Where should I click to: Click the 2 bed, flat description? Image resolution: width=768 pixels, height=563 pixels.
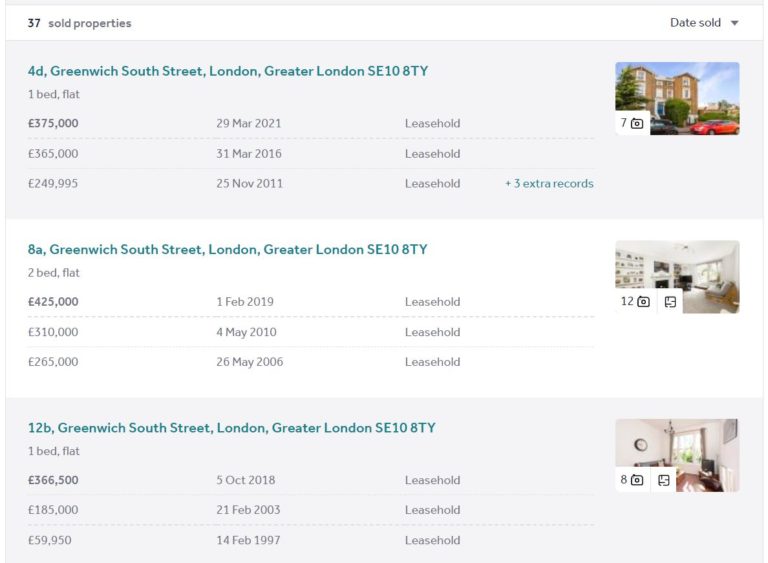(53, 272)
